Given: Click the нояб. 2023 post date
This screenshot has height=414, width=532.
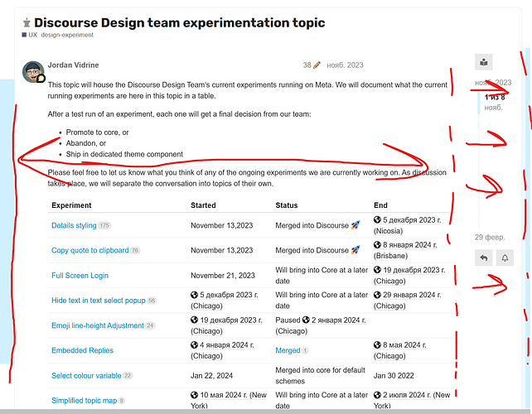Looking at the screenshot, I should pyautogui.click(x=345, y=65).
